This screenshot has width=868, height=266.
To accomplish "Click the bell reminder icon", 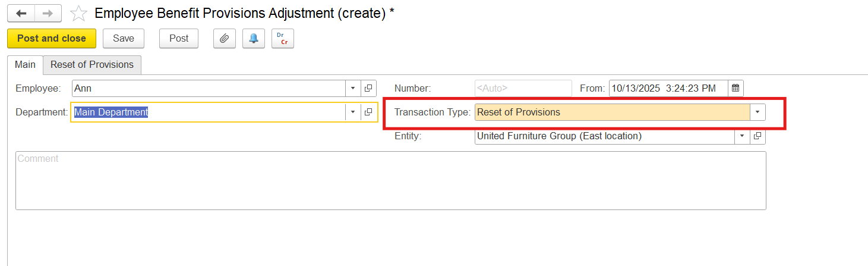I will (x=254, y=38).
